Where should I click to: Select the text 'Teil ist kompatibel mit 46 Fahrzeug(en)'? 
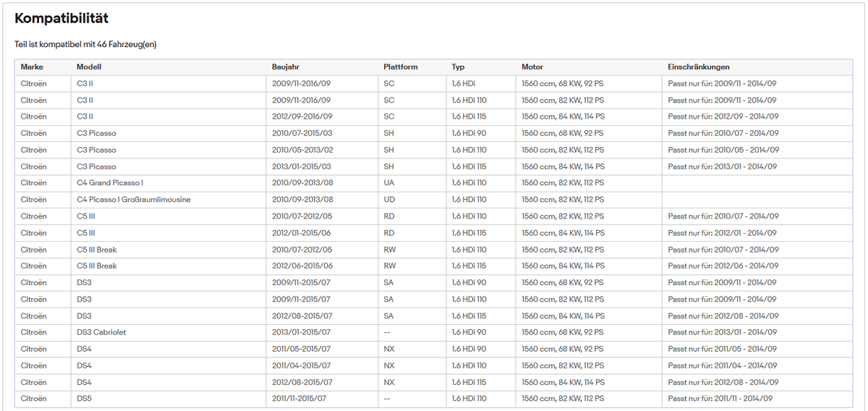click(85, 44)
